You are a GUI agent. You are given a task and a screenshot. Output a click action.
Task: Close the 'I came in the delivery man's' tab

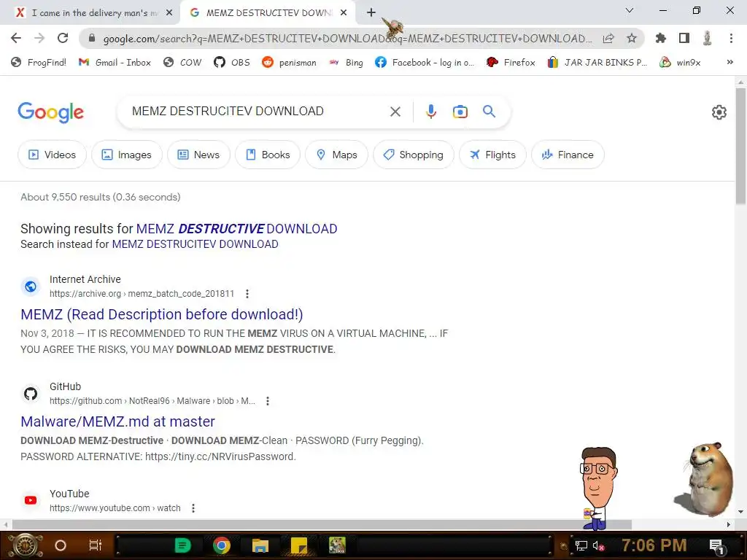pyautogui.click(x=169, y=13)
